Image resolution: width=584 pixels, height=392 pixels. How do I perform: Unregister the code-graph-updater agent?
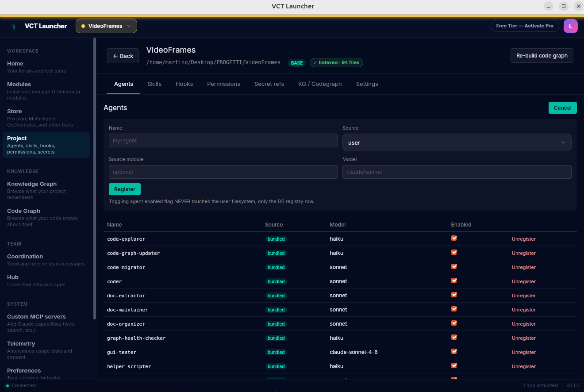point(523,253)
